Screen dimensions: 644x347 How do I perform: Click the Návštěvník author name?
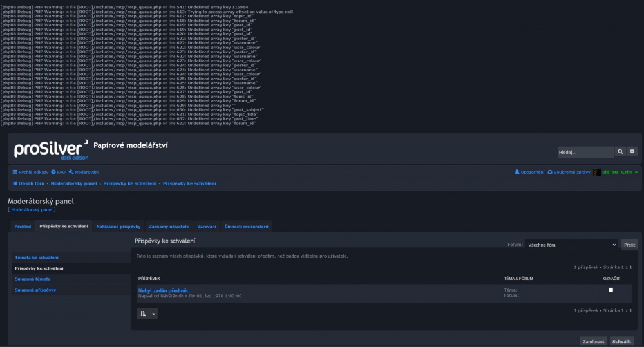click(x=172, y=296)
